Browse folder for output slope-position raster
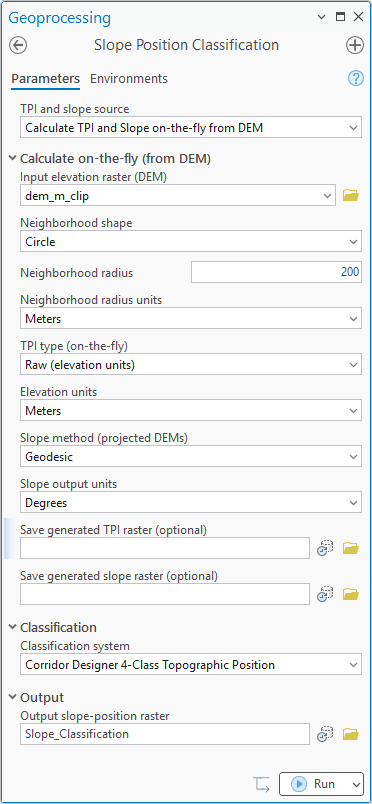This screenshot has width=372, height=804. pos(350,734)
